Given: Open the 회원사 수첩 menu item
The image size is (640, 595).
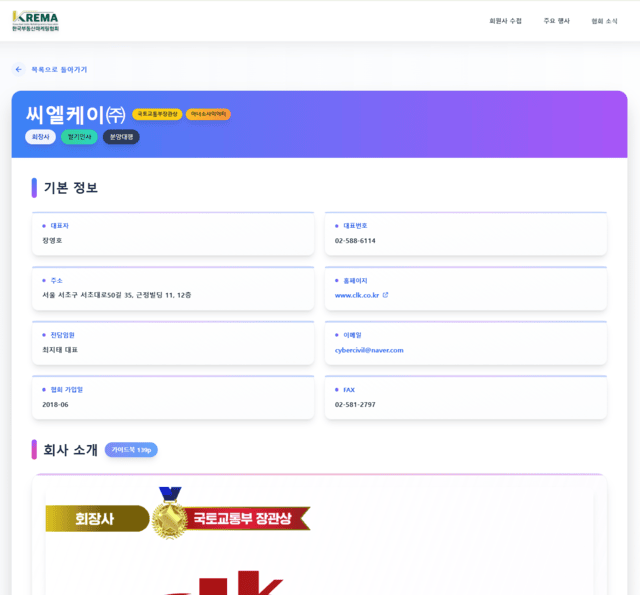Looking at the screenshot, I should coord(505,21).
